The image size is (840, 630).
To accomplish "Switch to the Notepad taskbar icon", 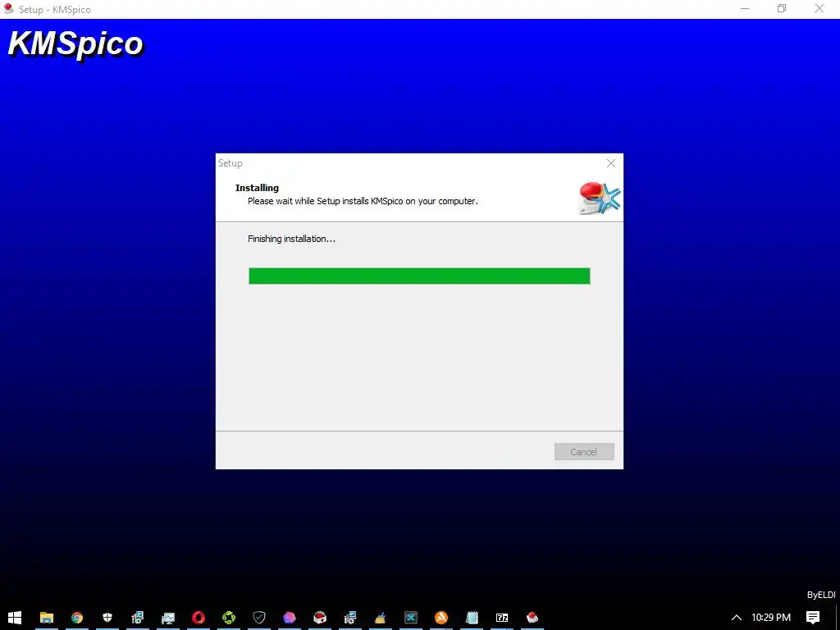I will 472,617.
